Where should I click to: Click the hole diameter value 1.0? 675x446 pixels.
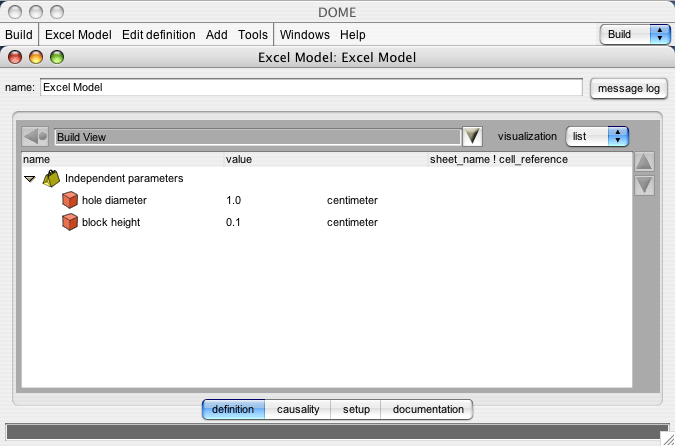[x=233, y=201]
